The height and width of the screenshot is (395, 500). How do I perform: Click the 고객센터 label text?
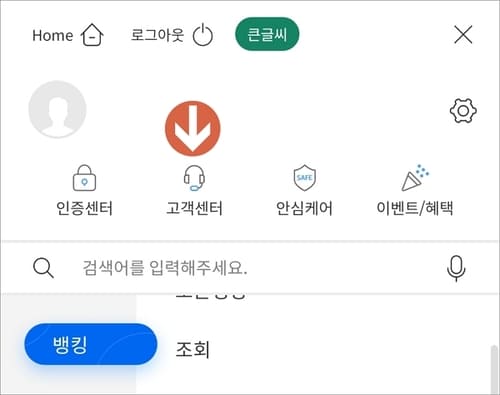[x=194, y=208]
